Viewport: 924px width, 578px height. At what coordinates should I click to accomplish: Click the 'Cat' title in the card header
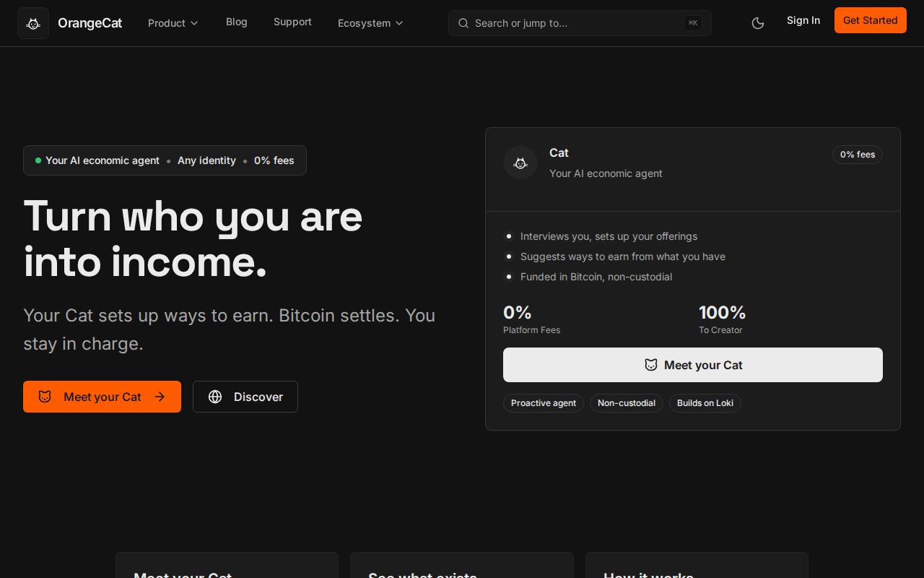point(559,153)
